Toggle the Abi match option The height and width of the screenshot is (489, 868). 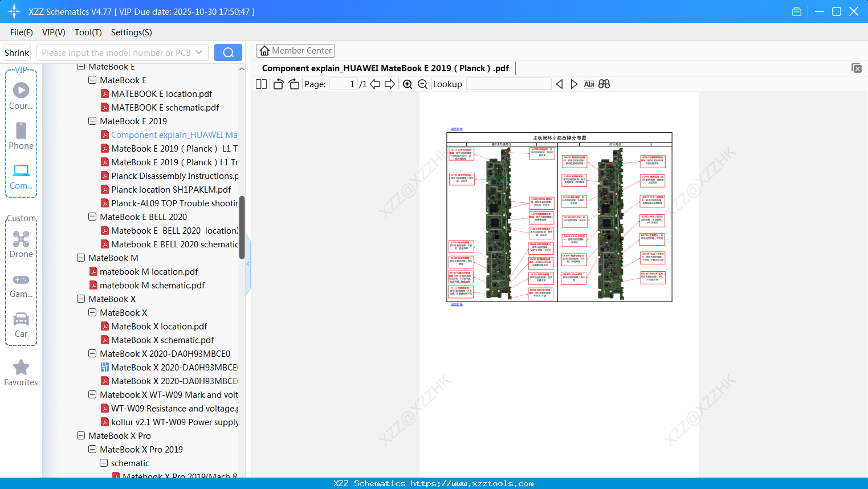point(589,84)
